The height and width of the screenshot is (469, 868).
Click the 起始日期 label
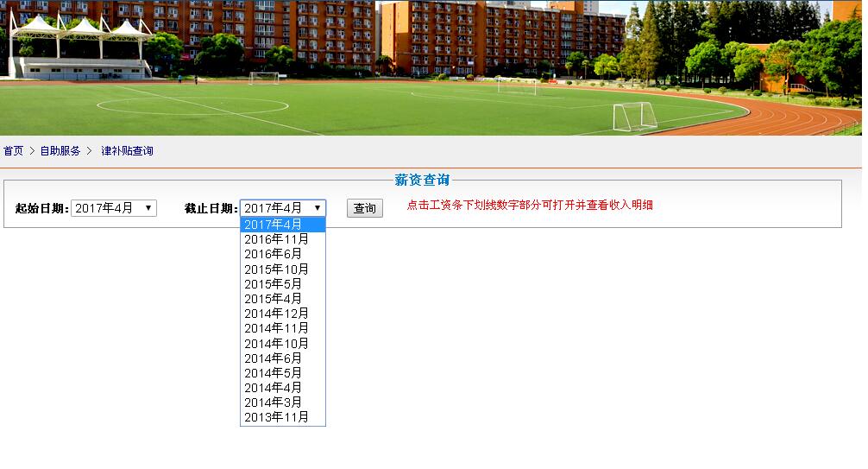(x=41, y=208)
